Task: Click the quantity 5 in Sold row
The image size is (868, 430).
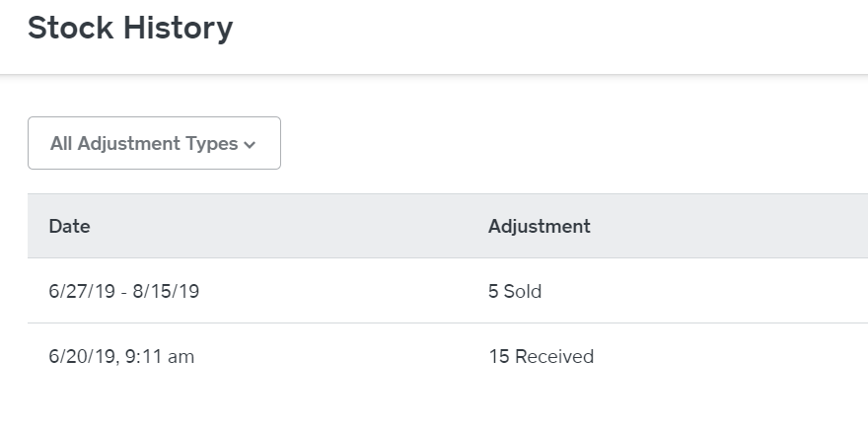Action: tap(492, 291)
